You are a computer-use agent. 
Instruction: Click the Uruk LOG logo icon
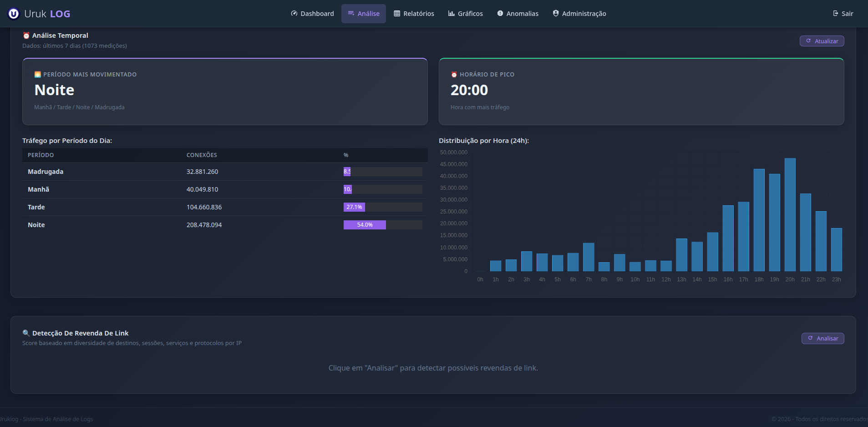coord(14,14)
